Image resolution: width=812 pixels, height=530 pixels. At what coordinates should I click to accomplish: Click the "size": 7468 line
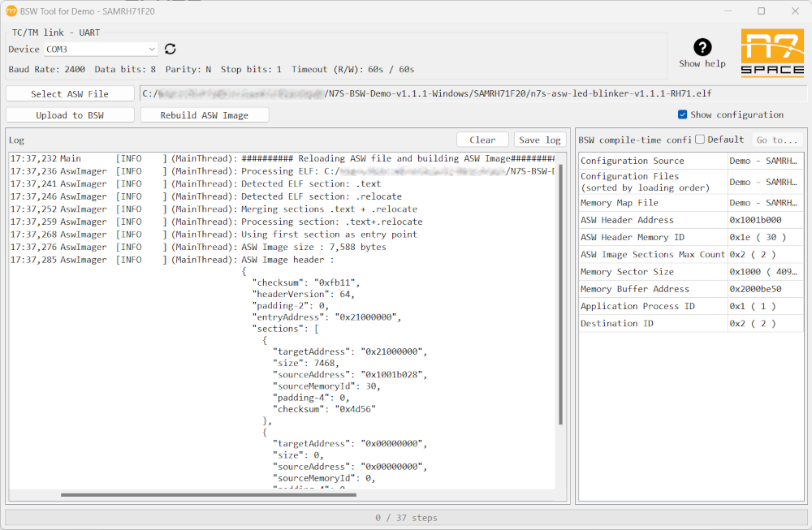tap(306, 364)
